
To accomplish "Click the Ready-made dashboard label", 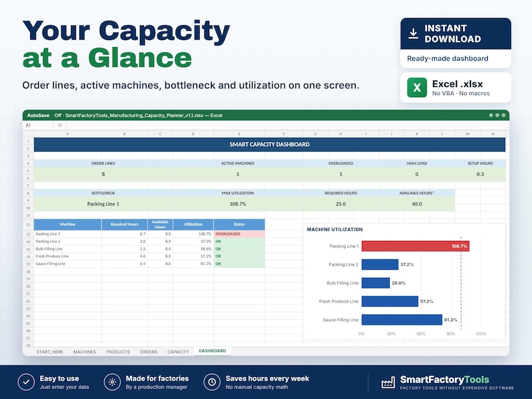I will click(x=448, y=59).
